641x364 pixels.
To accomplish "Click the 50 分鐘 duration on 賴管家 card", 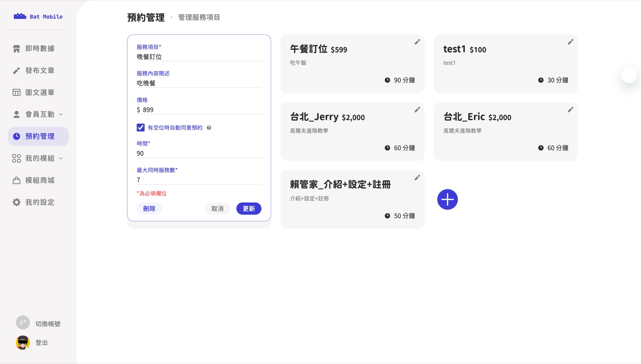I will 400,216.
